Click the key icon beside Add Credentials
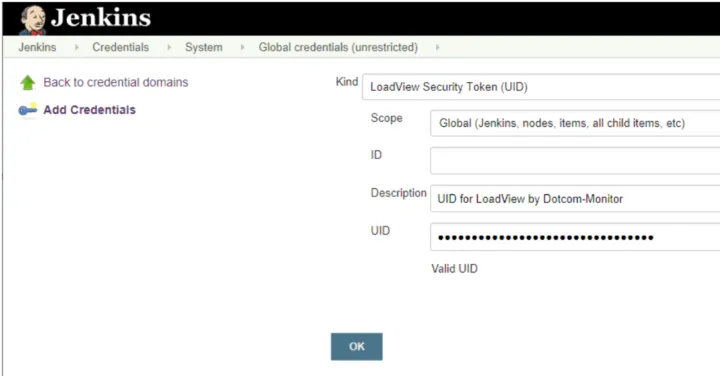Viewport: 720px width, 378px height. 28,110
